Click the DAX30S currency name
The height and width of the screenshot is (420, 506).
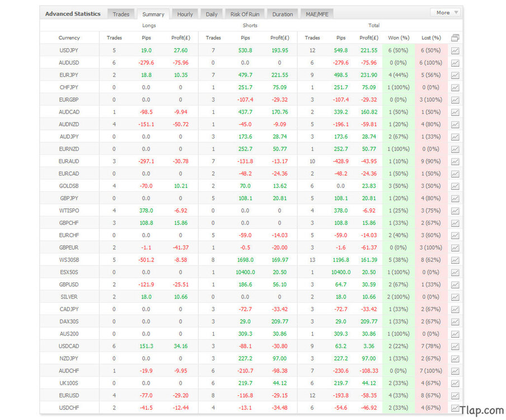point(69,321)
